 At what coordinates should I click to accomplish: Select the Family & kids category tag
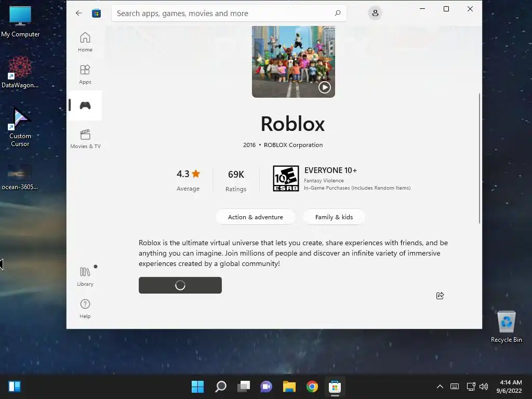[x=334, y=217]
